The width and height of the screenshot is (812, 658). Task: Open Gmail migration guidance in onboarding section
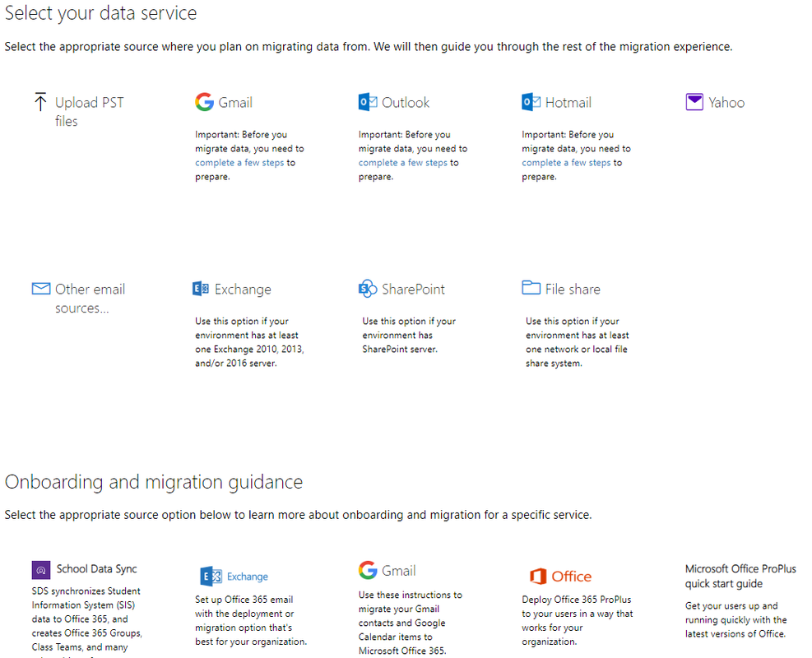(398, 571)
